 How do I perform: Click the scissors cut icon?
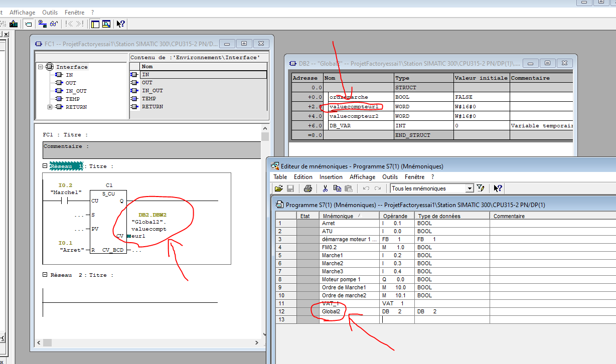point(325,189)
